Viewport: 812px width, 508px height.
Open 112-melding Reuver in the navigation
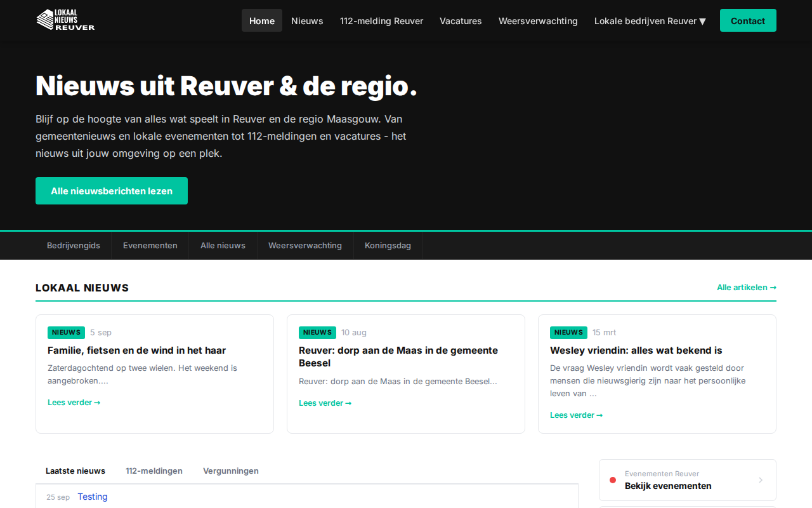click(x=381, y=20)
